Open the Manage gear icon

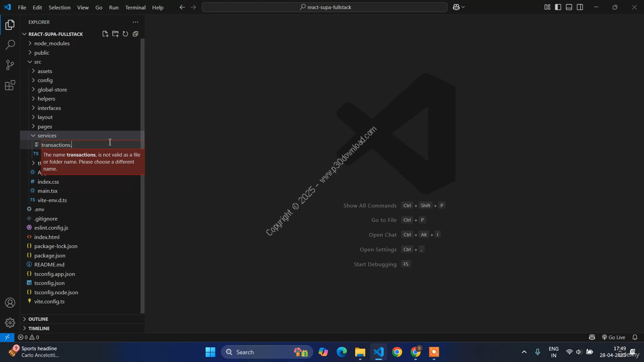[10, 323]
